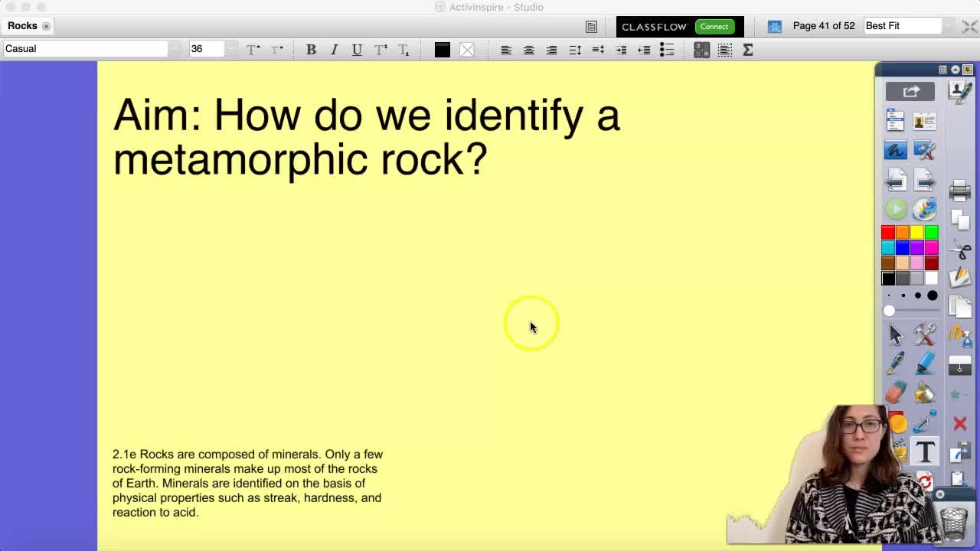
Task: Open Desktop Tools icon
Action: tap(924, 150)
